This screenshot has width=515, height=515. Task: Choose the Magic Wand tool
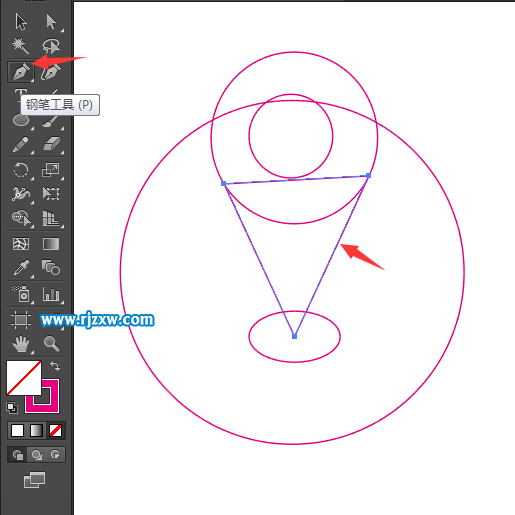coord(21,46)
